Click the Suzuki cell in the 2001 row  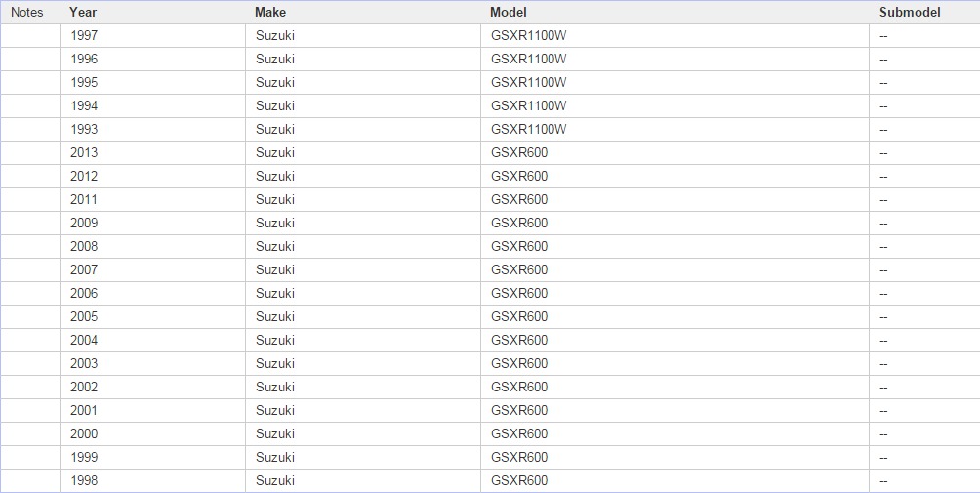(275, 410)
